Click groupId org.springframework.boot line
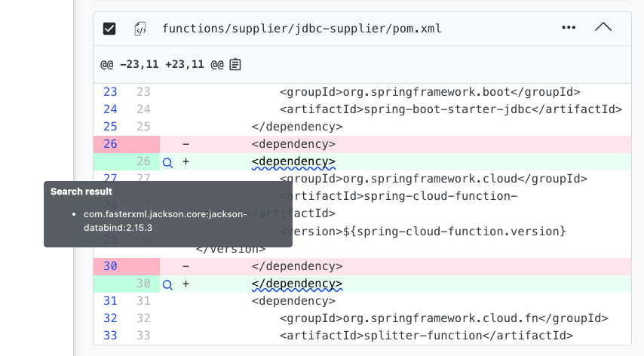The width and height of the screenshot is (644, 356). click(x=430, y=92)
